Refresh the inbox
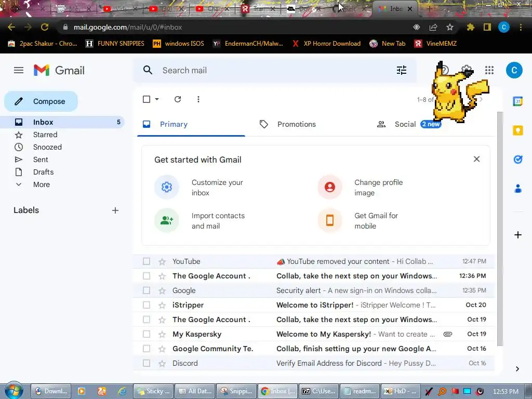This screenshot has width=532, height=399. [x=178, y=99]
